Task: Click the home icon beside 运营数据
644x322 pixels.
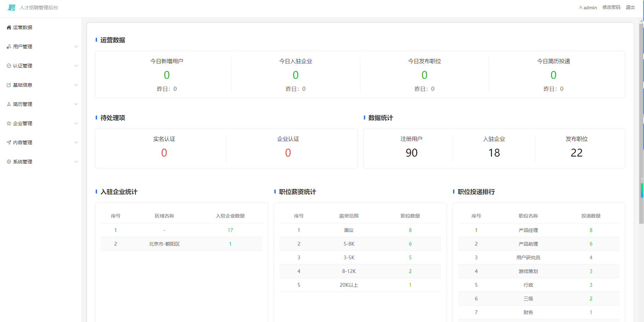Action: click(x=9, y=27)
